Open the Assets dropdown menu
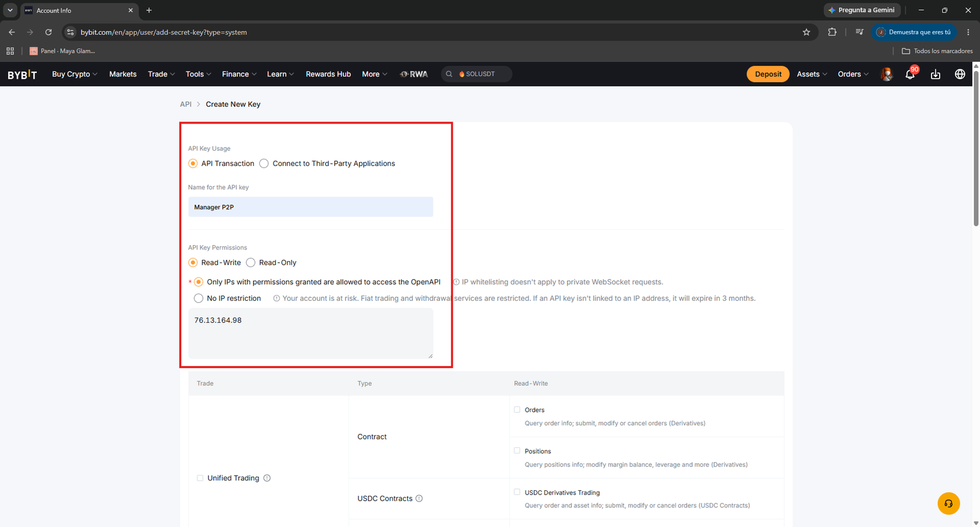Screen dimensions: 980x527 (812, 74)
